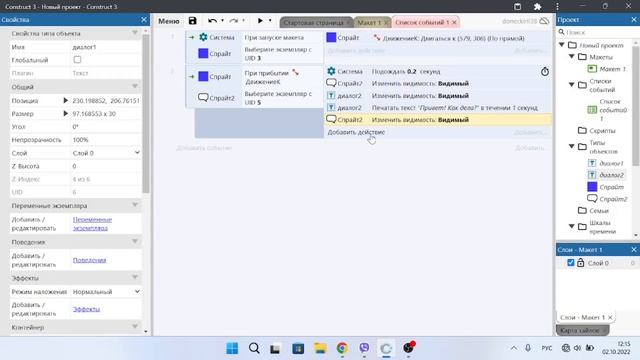Open the Переменные экземпляра link

(x=92, y=224)
